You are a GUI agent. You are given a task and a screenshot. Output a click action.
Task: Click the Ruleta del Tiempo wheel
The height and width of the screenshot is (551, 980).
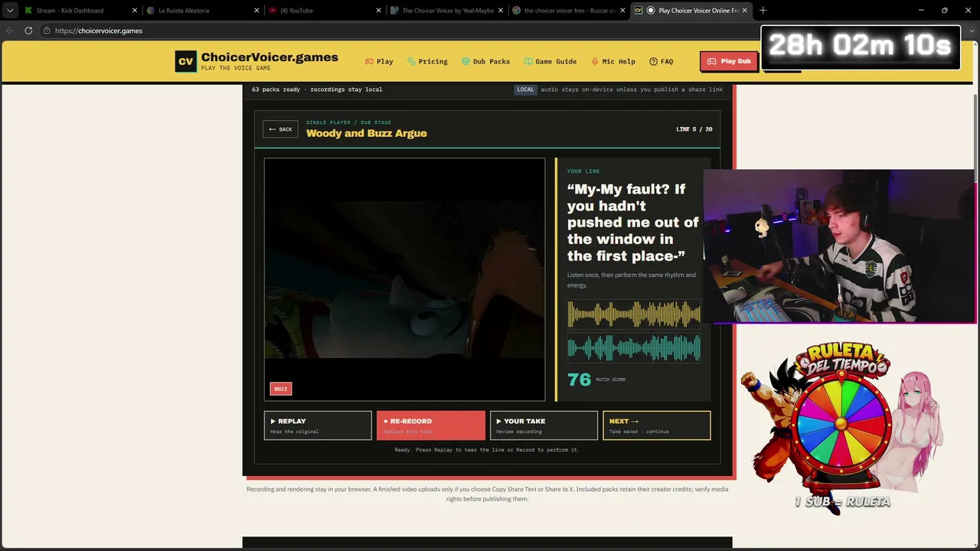(841, 425)
